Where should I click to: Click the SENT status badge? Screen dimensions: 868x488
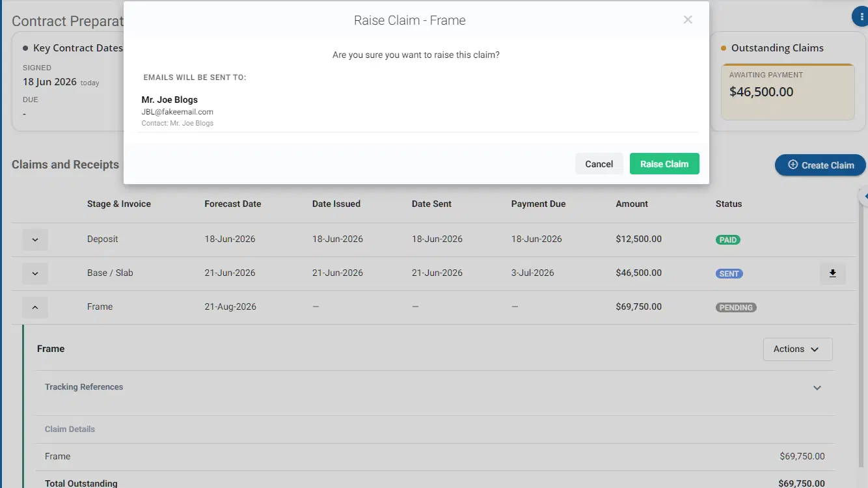[729, 273]
